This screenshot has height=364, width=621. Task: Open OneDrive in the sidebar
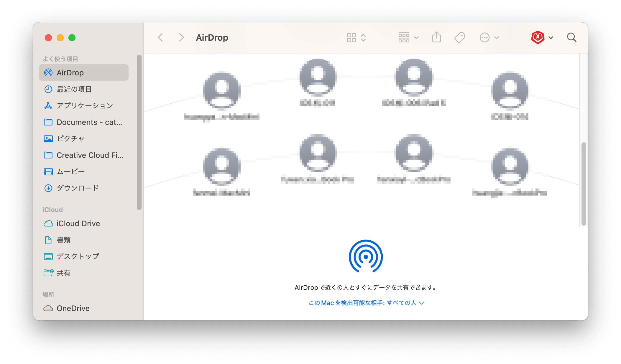click(84, 308)
